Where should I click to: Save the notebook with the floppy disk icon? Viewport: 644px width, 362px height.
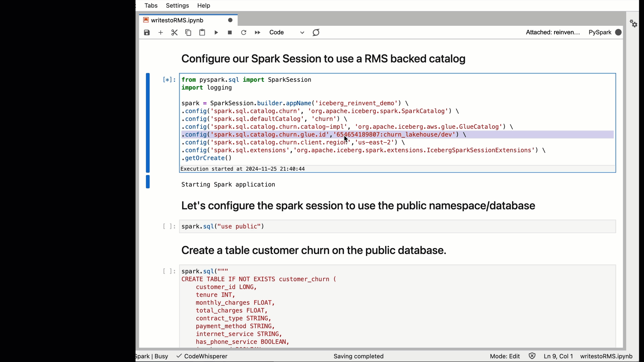pyautogui.click(x=147, y=33)
